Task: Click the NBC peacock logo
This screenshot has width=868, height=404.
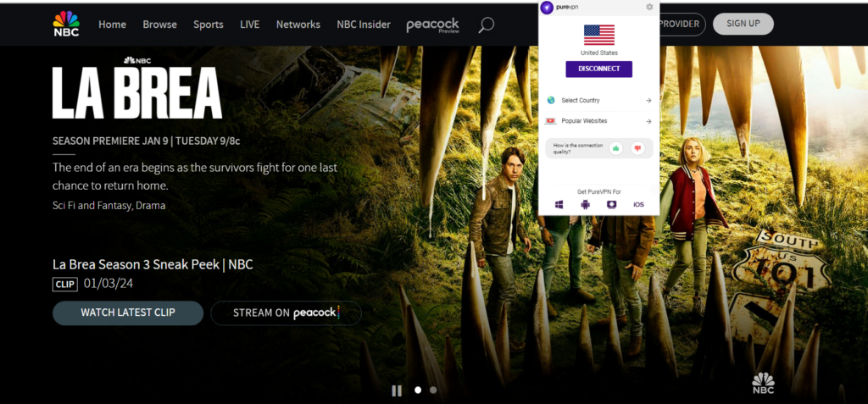Action: (x=68, y=24)
